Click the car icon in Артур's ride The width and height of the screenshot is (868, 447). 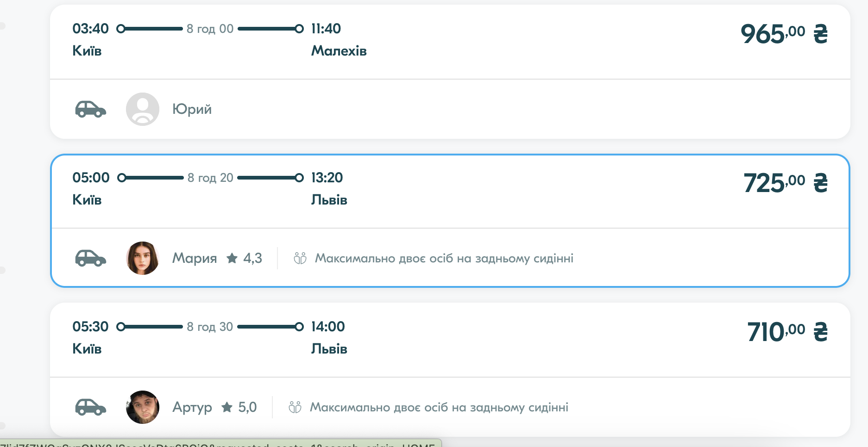[x=91, y=407]
